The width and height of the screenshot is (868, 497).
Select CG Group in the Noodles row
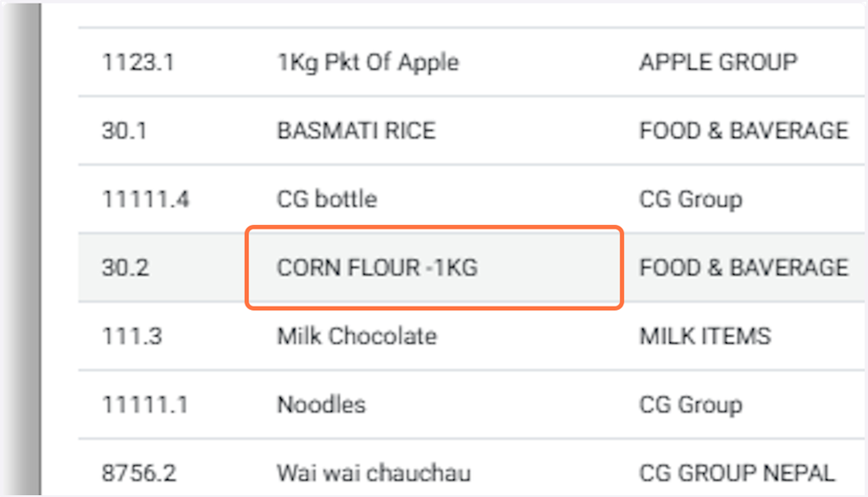coord(690,405)
